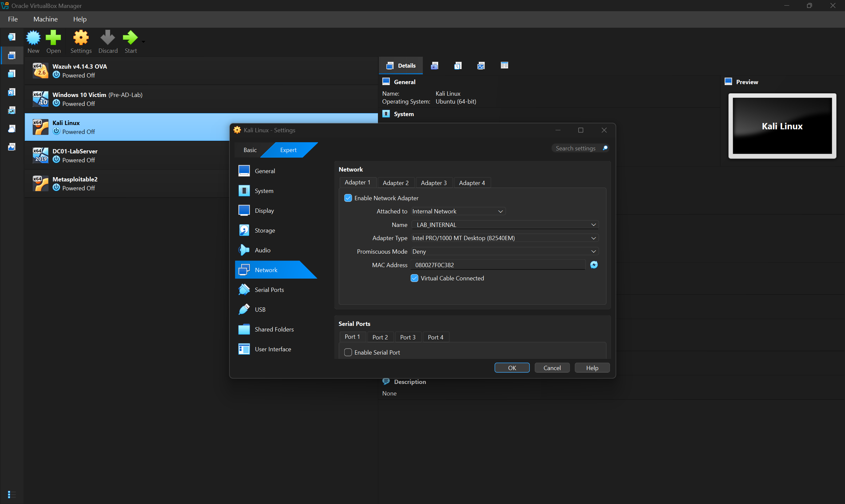
Task: Open the Help menu in the menu bar
Action: (80, 19)
